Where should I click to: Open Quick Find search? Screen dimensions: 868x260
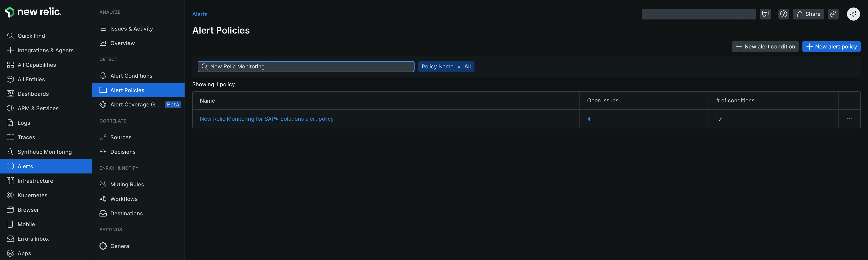click(31, 36)
